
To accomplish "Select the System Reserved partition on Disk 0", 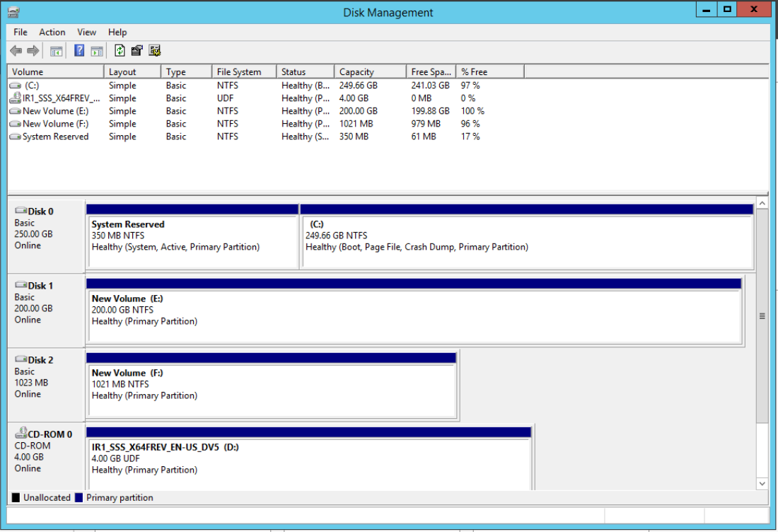I will click(192, 241).
